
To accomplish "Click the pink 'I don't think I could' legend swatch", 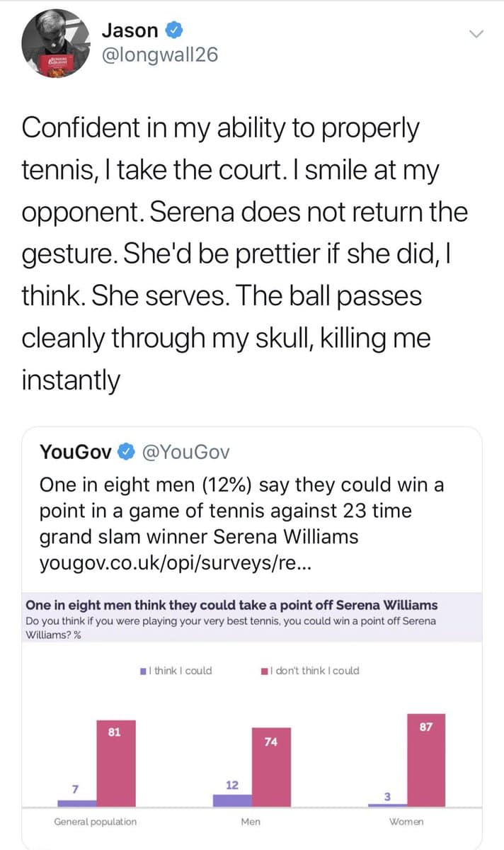I will pos(263,671).
